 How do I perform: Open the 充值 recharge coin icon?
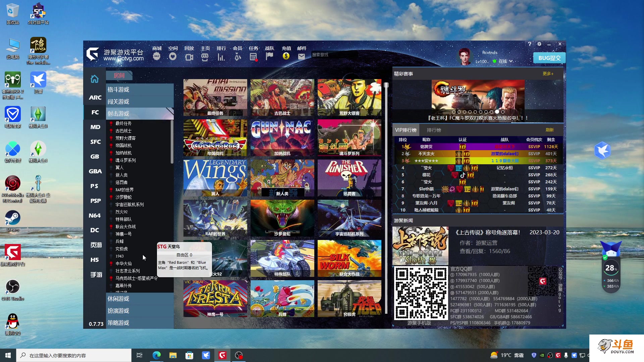pyautogui.click(x=286, y=56)
